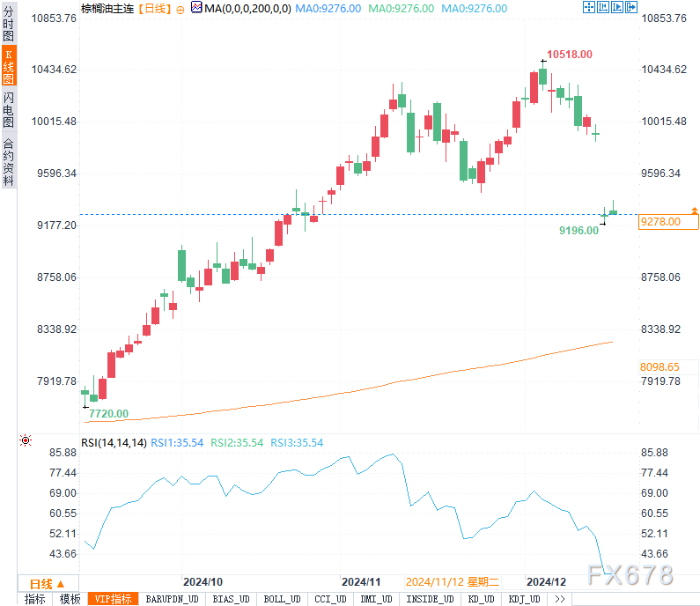This screenshot has height=606, width=700.
Task: Open RSI indicator settings red gear icon
Action: coord(26,440)
